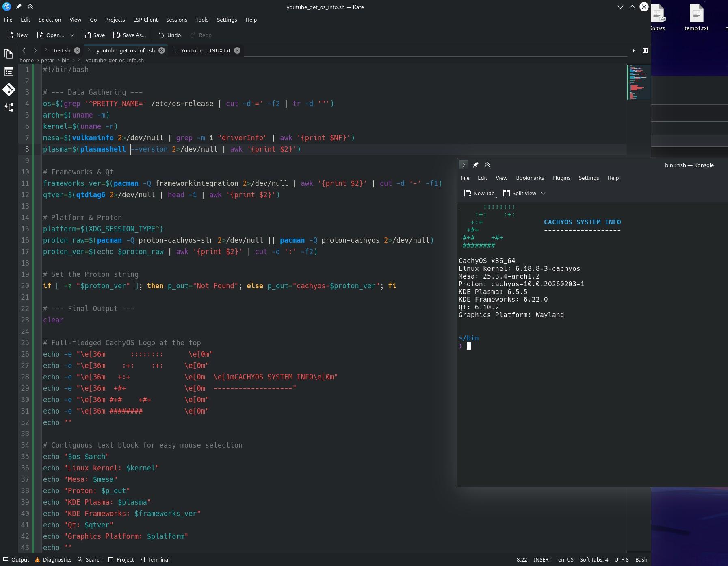Click the Save As... button
728x566 pixels.
point(129,35)
